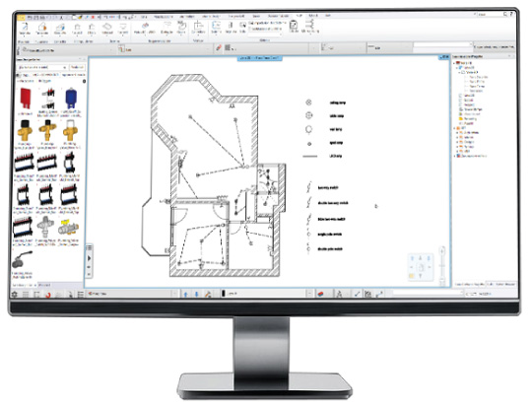This screenshot has width=532, height=407.
Task: Tick the upper checkbox in the ribbon options group
Action: tap(250, 23)
